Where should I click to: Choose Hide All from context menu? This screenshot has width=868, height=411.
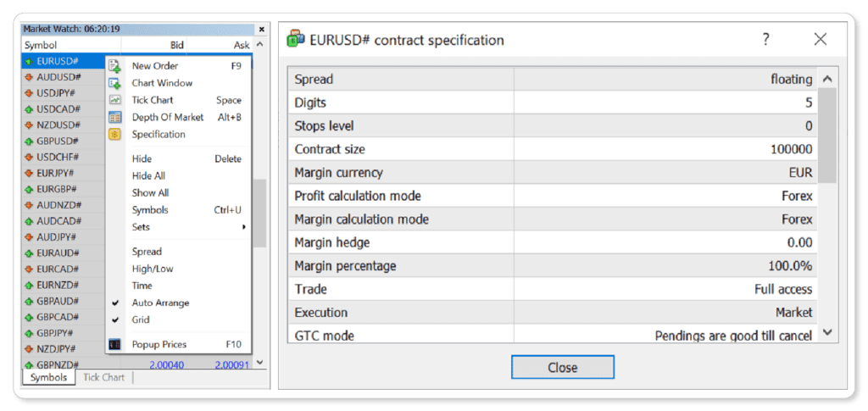(x=148, y=176)
